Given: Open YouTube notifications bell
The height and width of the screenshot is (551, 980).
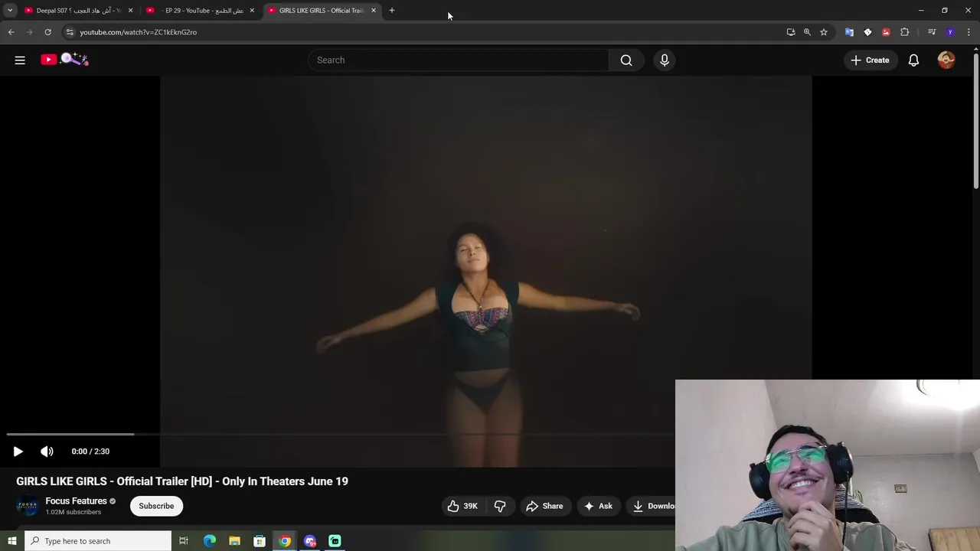Looking at the screenshot, I should tap(913, 60).
